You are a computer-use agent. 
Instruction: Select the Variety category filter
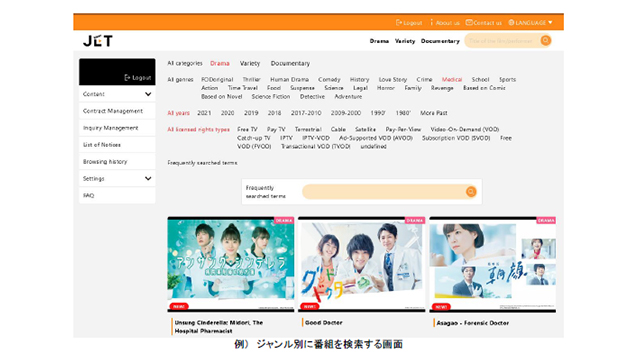[x=250, y=63]
